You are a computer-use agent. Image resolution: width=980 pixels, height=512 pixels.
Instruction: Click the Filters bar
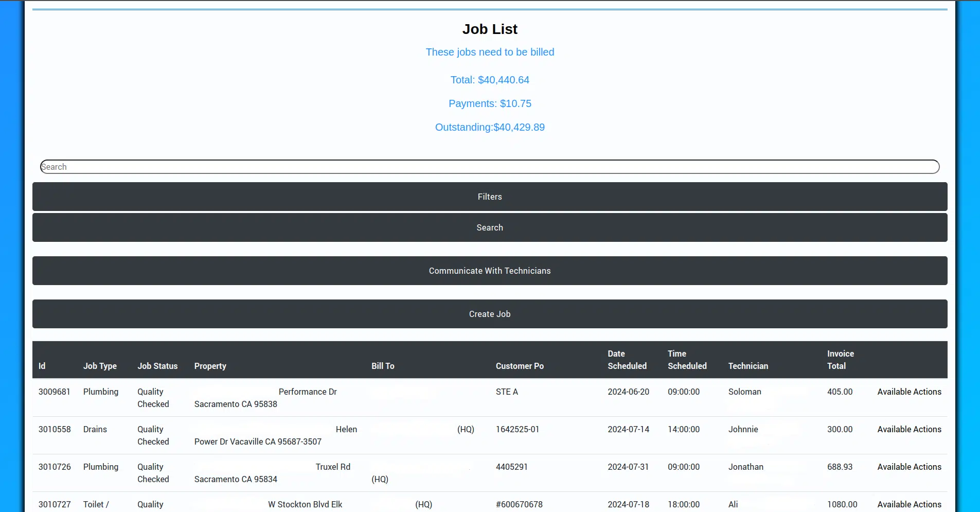coord(489,196)
